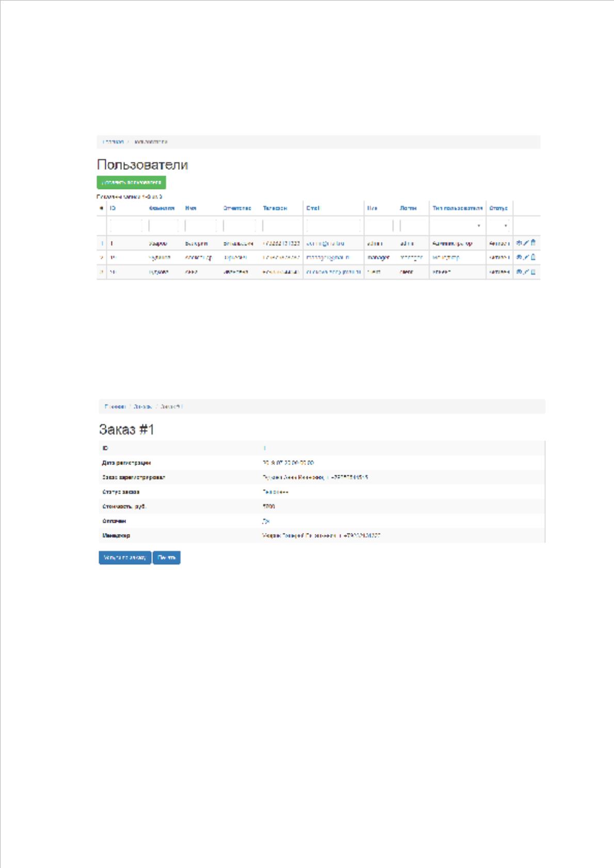View the manager user row (eye icon)

519,257
